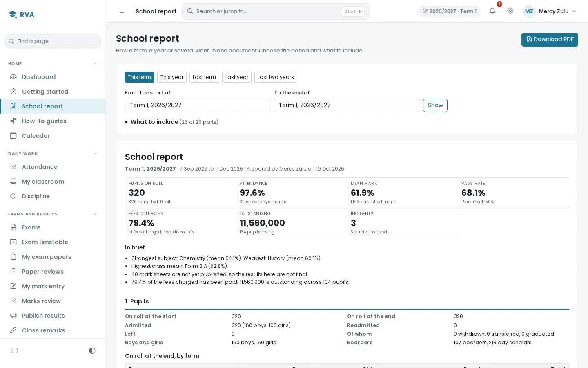Image resolution: width=588 pixels, height=368 pixels.
Task: Toggle the sidebar hamburger menu
Action: click(x=122, y=11)
